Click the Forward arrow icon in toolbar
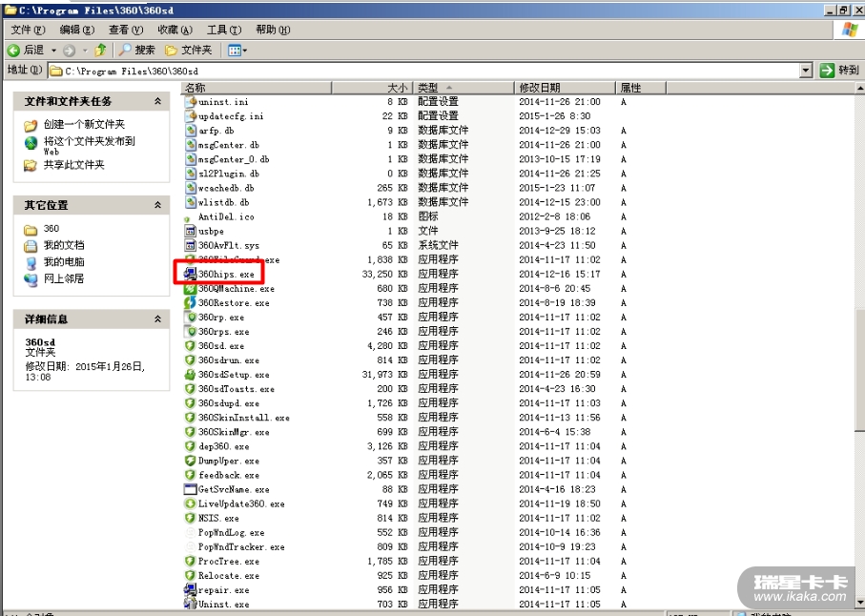The width and height of the screenshot is (865, 616). pyautogui.click(x=69, y=51)
